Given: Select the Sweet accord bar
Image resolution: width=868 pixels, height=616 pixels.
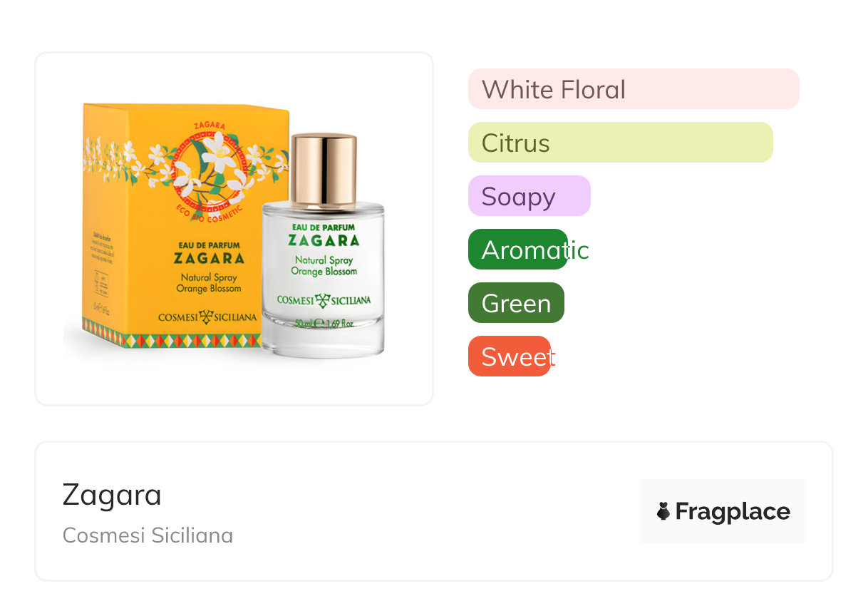Looking at the screenshot, I should click(x=510, y=356).
